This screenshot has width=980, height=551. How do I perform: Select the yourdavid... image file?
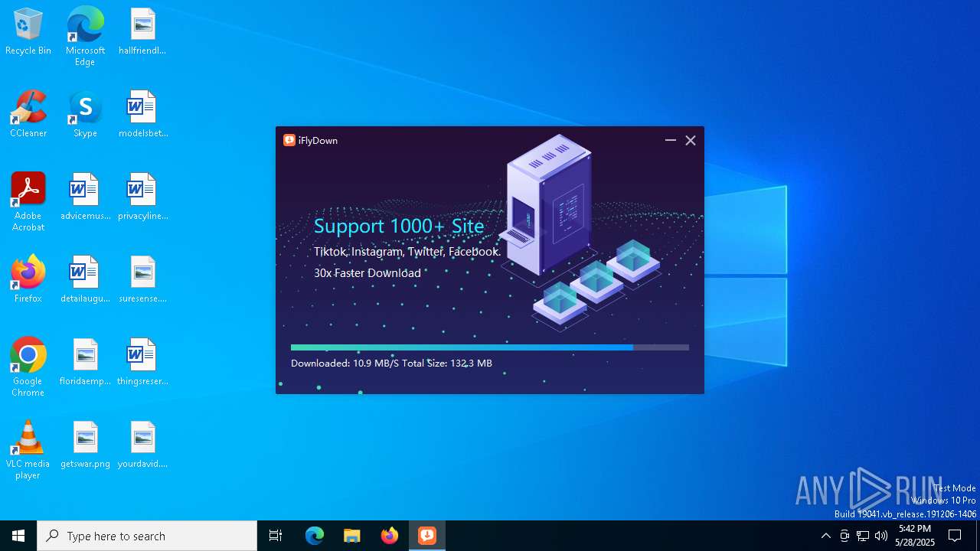[x=142, y=445]
